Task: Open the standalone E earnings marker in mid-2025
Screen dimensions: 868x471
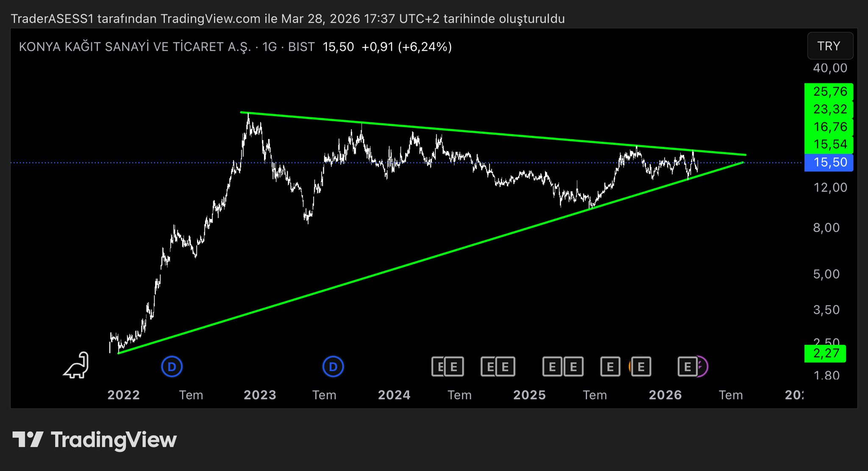Action: click(x=610, y=366)
